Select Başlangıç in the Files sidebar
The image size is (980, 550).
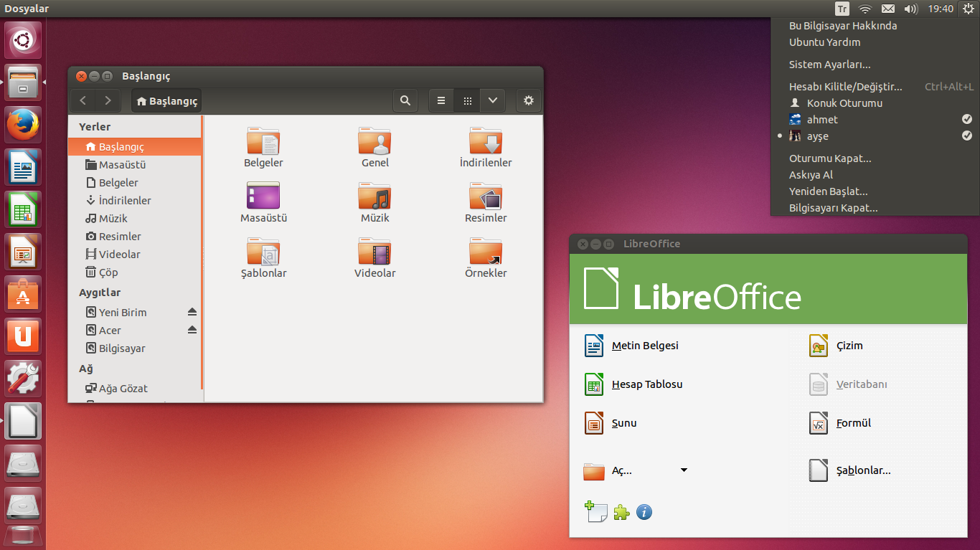[135, 146]
